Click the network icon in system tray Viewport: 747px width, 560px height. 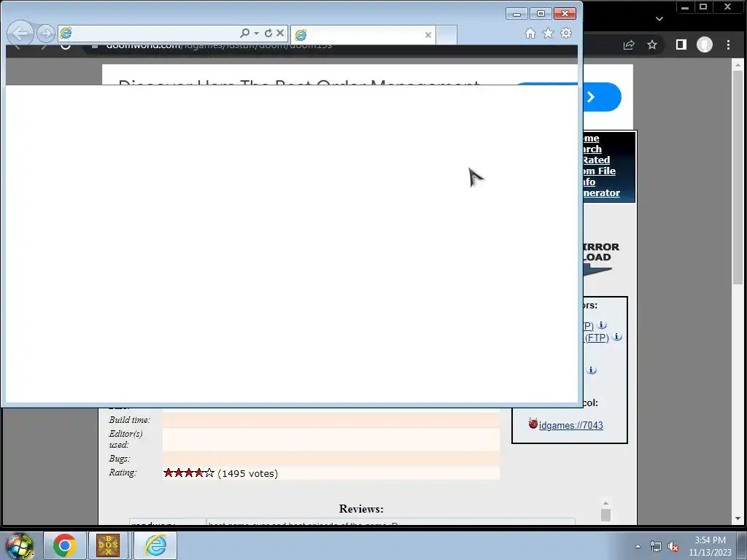(x=656, y=547)
